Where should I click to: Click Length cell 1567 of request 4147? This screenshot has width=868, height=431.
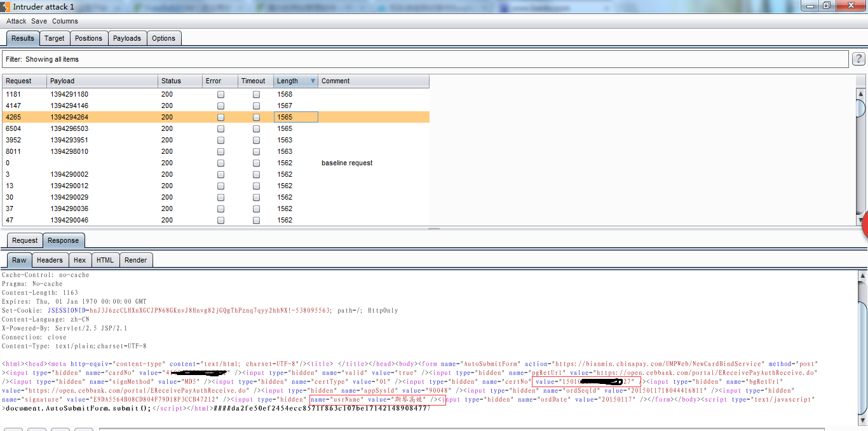[296, 106]
